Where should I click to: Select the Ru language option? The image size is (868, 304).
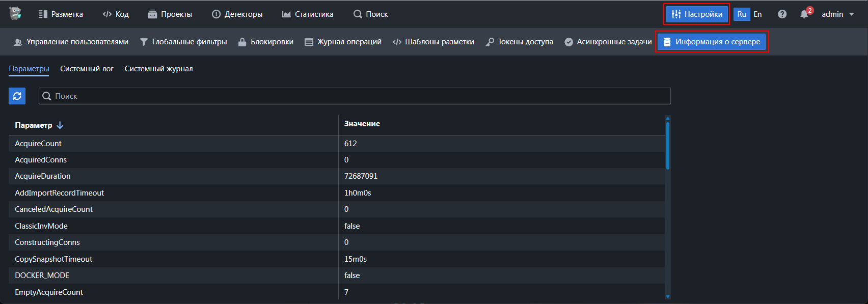[742, 14]
